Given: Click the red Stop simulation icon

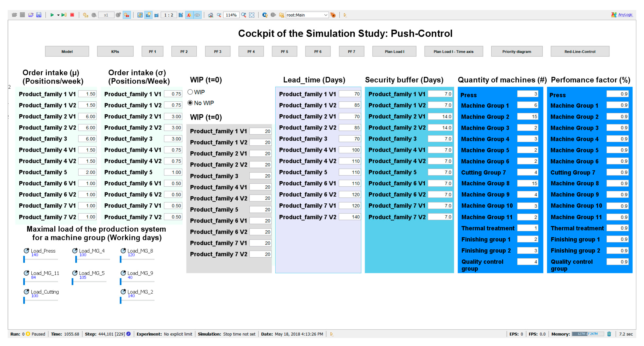Looking at the screenshot, I should pyautogui.click(x=72, y=15).
